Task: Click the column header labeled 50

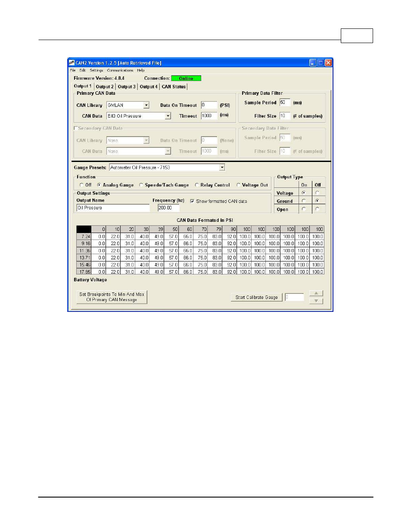Action: tap(171, 229)
